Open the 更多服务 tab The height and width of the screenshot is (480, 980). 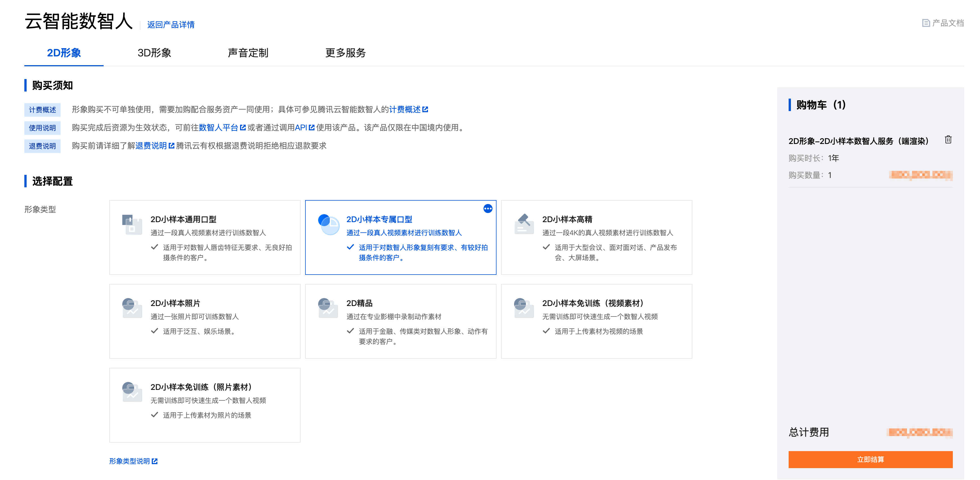tap(345, 53)
